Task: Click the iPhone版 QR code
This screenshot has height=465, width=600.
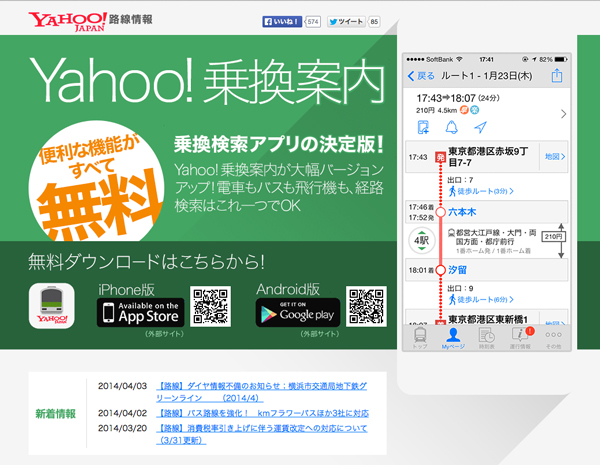Action: [x=212, y=308]
